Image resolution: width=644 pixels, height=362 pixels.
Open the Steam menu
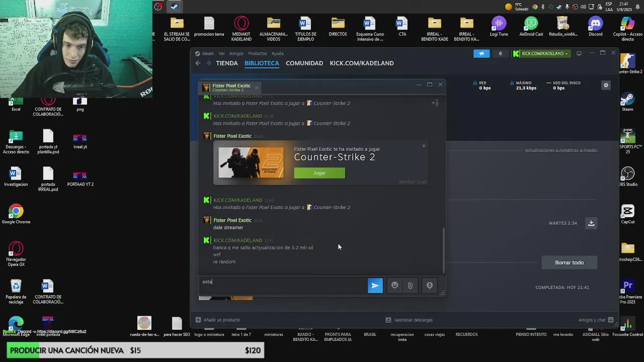208,53
